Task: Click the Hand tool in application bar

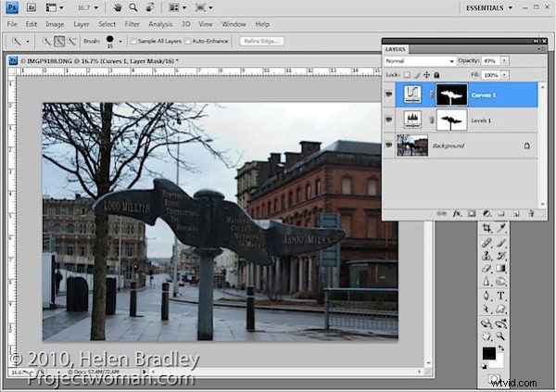Action: (118, 7)
